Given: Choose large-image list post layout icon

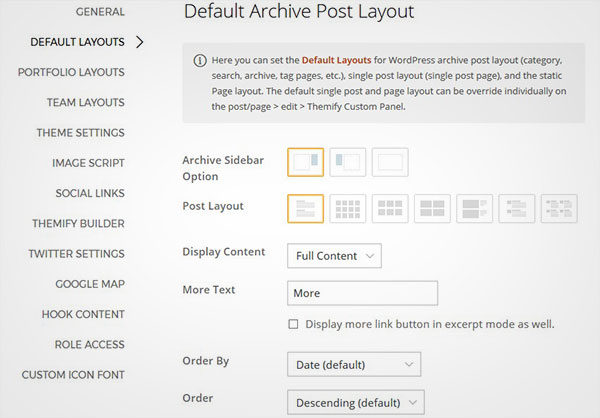Looking at the screenshot, I should 474,209.
